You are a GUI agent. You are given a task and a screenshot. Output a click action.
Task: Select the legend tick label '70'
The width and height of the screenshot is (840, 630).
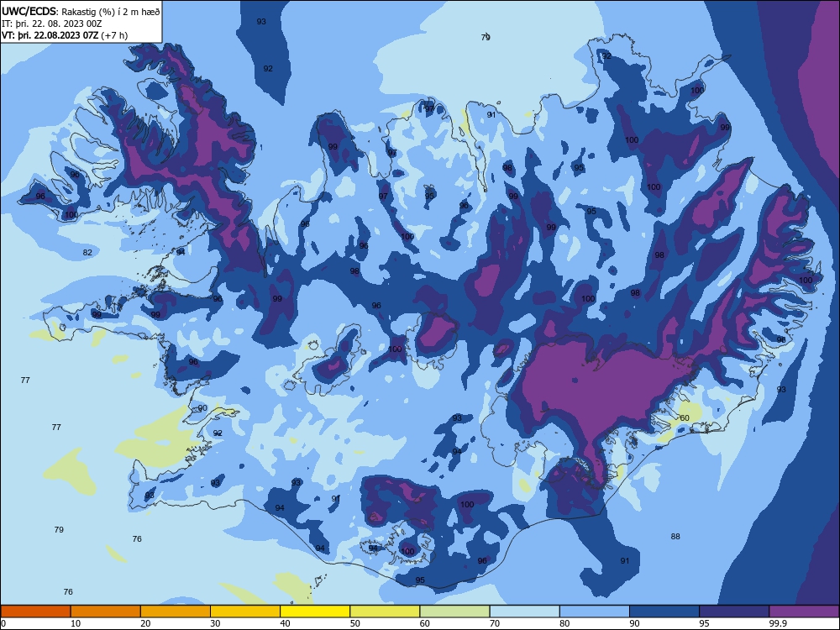tap(495, 623)
